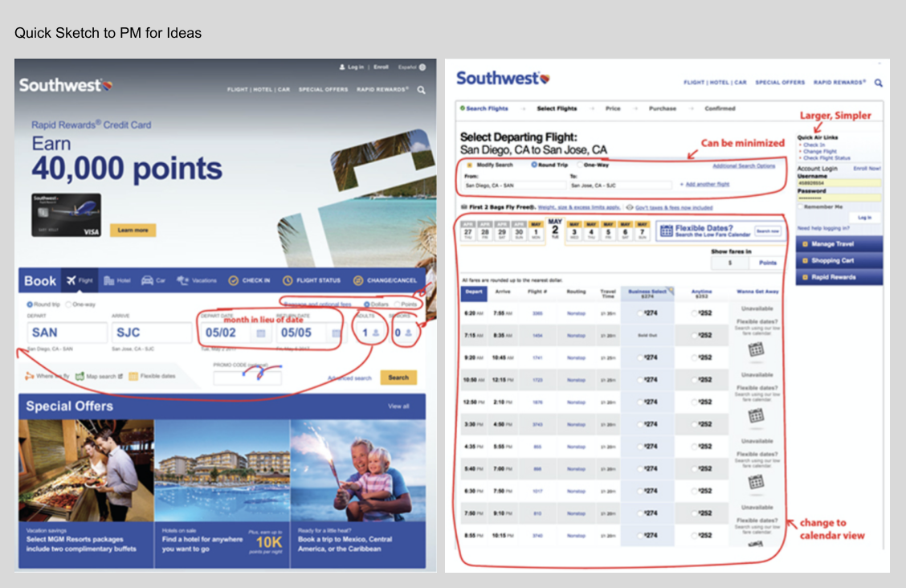Open the Hotel booking icon in the Book bar

108,280
